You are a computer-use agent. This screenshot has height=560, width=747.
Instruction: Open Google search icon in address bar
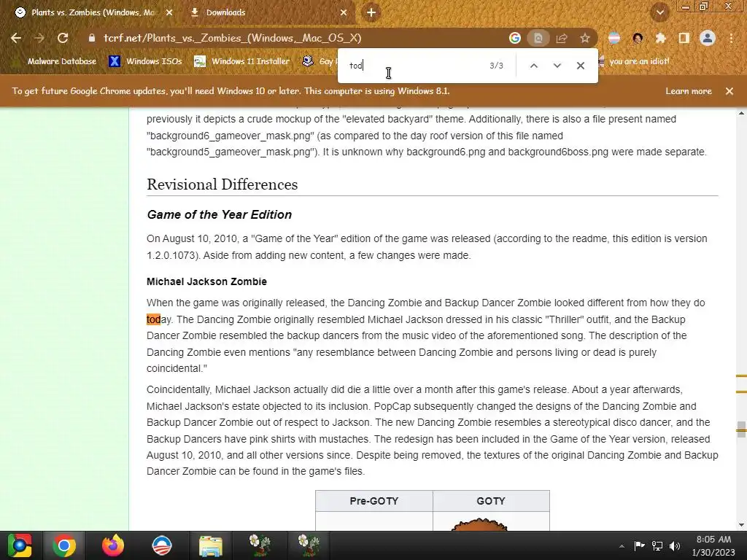point(514,38)
